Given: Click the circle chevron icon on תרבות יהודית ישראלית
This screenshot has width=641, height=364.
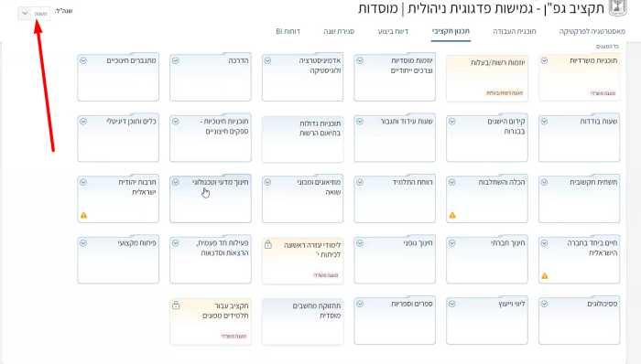Looking at the screenshot, I should coord(83,182).
